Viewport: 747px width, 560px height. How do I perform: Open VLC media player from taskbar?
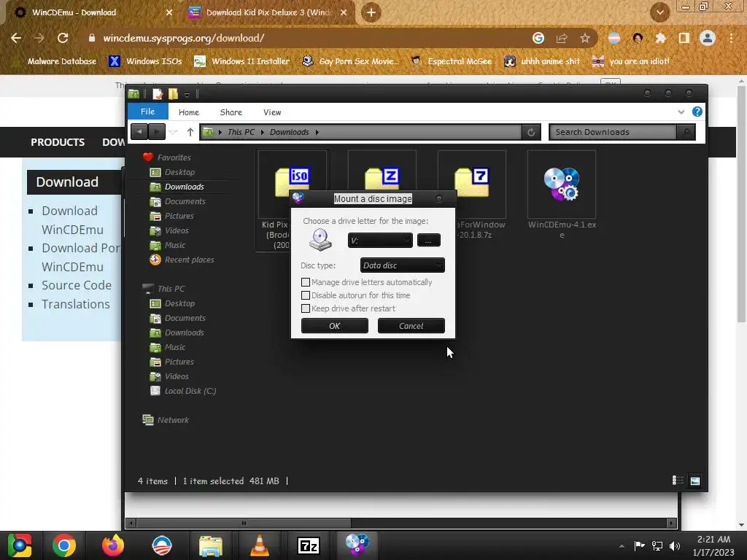tap(260, 545)
